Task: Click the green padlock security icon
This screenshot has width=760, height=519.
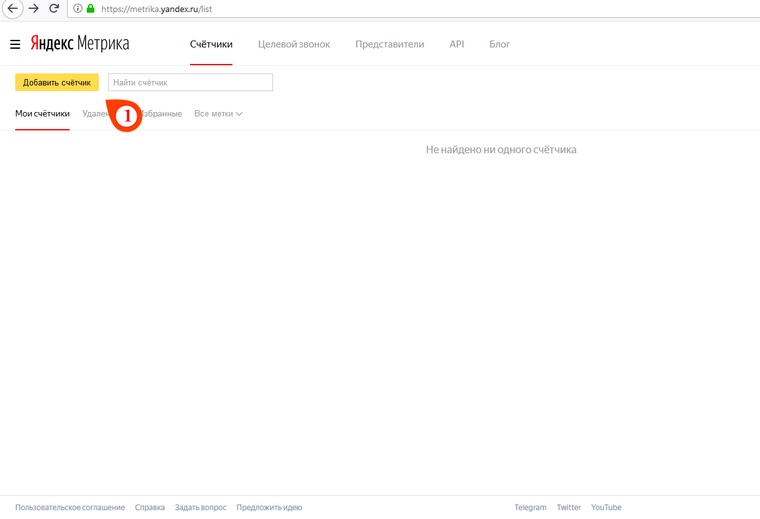Action: [91, 9]
